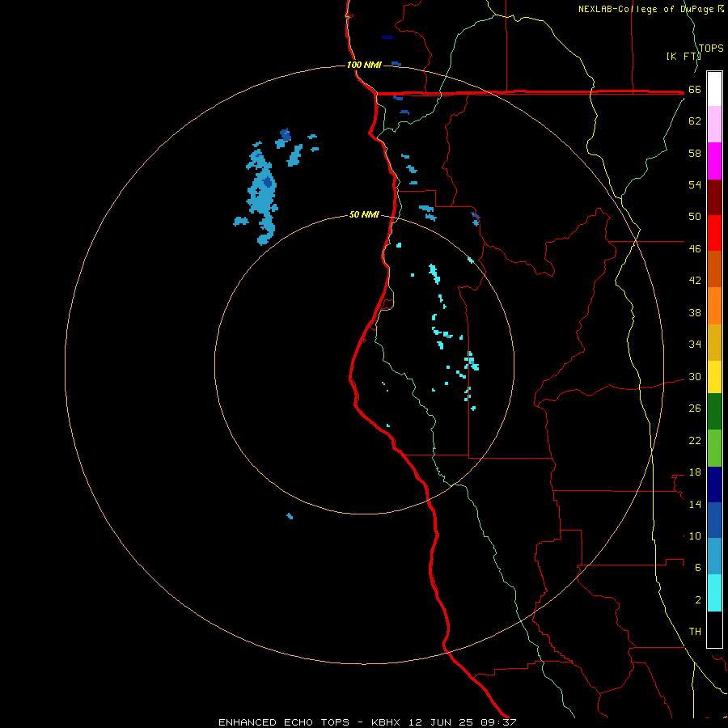Click legend value '22'
The image size is (728, 728).
coord(695,440)
